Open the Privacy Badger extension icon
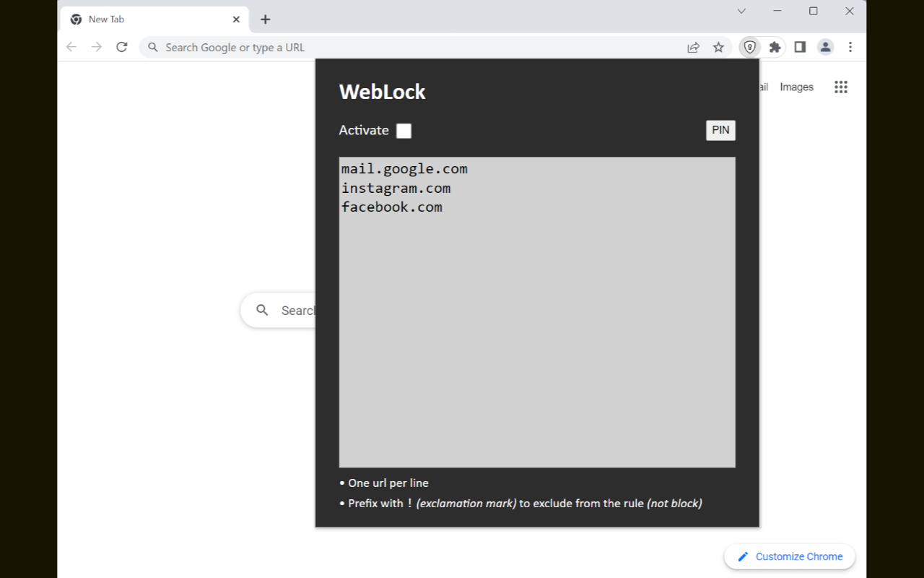The image size is (924, 578). click(751, 47)
